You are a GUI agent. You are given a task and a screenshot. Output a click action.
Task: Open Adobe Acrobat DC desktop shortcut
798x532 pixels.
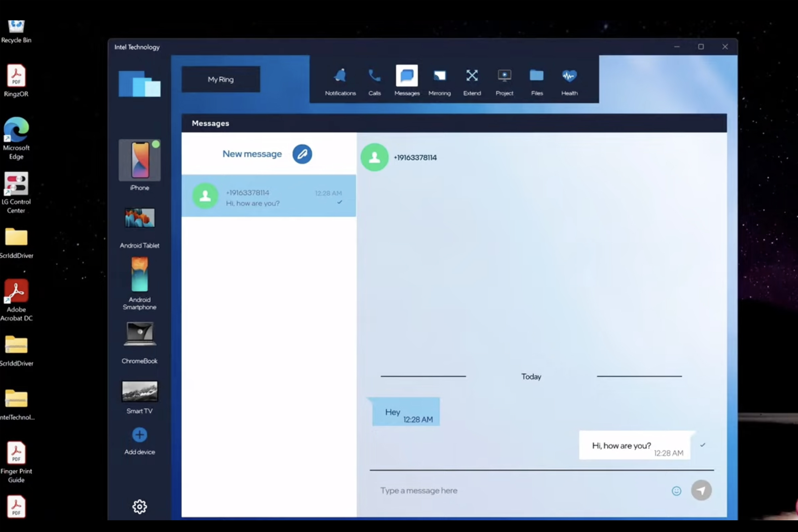click(16, 300)
